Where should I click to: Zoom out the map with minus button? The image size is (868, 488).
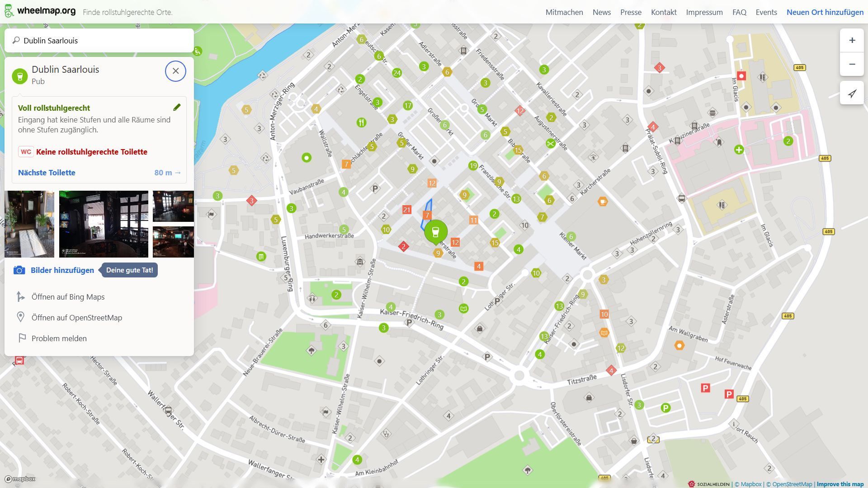(x=852, y=64)
